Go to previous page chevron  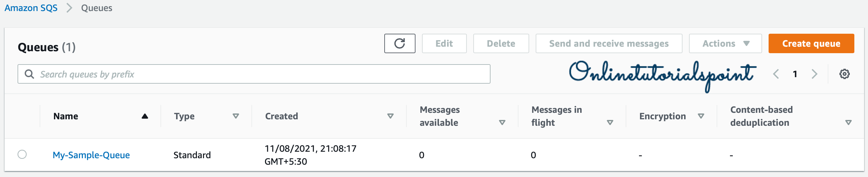(x=776, y=74)
